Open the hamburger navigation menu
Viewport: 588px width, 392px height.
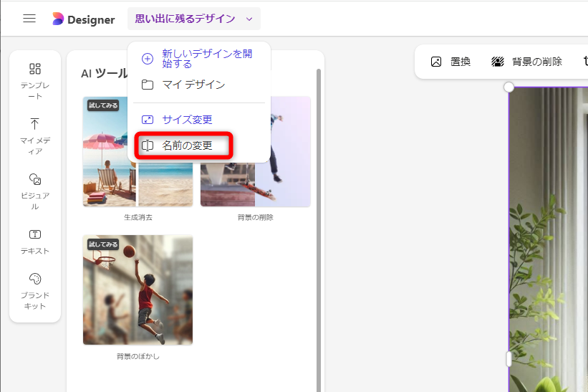(29, 19)
